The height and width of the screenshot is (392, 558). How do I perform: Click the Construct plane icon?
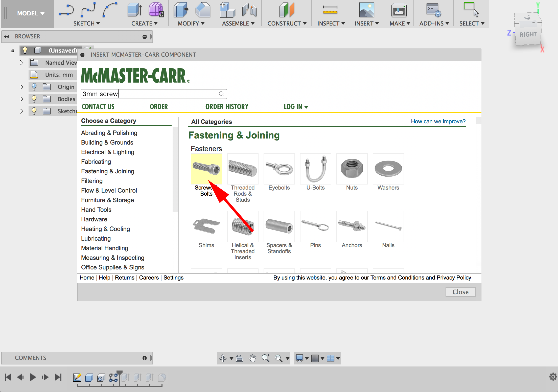(x=287, y=10)
